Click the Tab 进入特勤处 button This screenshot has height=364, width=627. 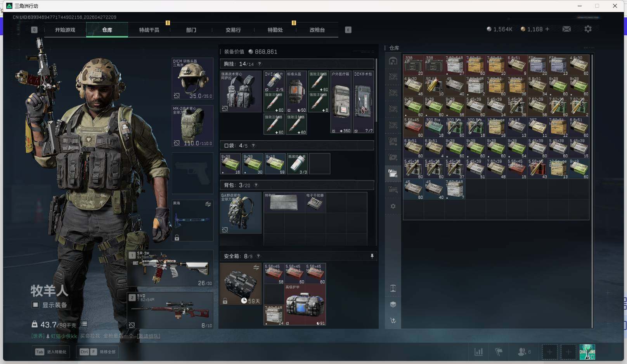51,352
